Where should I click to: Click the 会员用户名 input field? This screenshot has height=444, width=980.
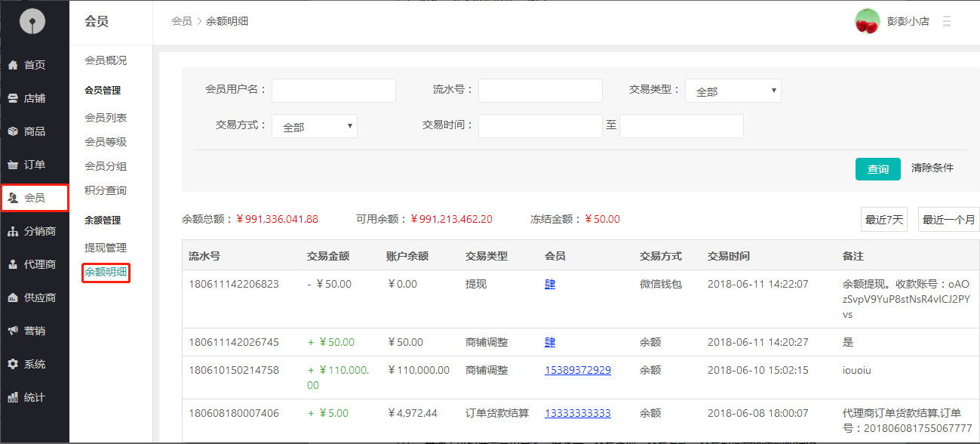[333, 91]
